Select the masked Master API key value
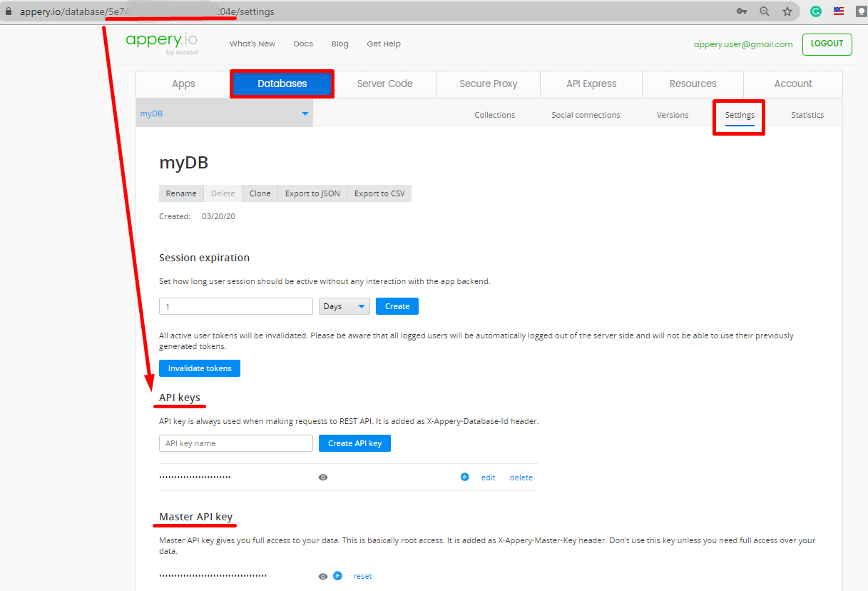The width and height of the screenshot is (868, 591). (213, 575)
